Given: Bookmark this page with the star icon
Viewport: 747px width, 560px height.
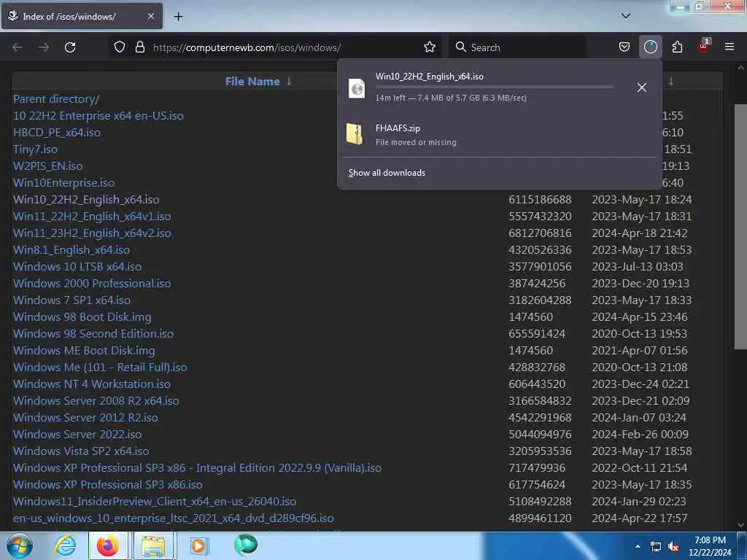Looking at the screenshot, I should tap(430, 47).
